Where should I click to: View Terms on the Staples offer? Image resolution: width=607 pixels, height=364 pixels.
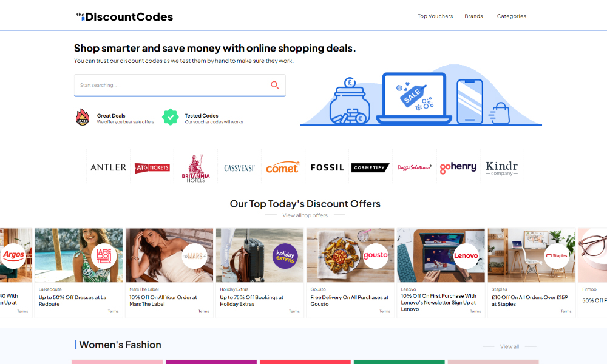tap(566, 311)
